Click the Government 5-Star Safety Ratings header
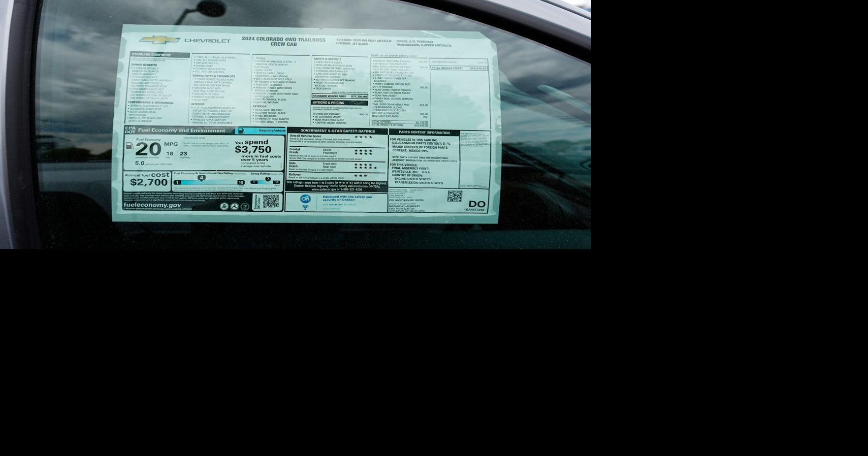Image resolution: width=868 pixels, height=456 pixels. click(337, 131)
